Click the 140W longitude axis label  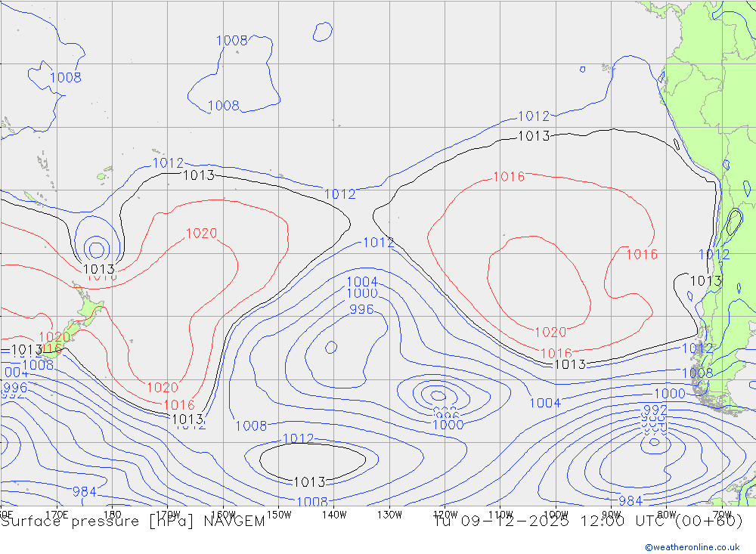pyautogui.click(x=334, y=515)
